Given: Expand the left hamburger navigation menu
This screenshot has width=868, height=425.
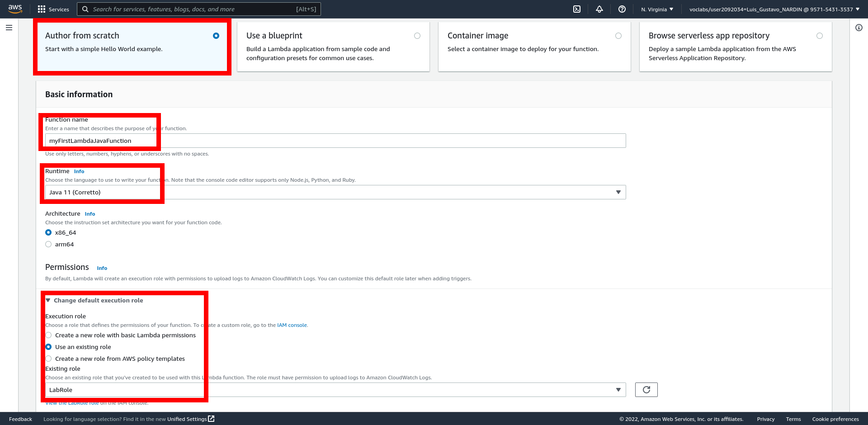Looking at the screenshot, I should click(9, 28).
